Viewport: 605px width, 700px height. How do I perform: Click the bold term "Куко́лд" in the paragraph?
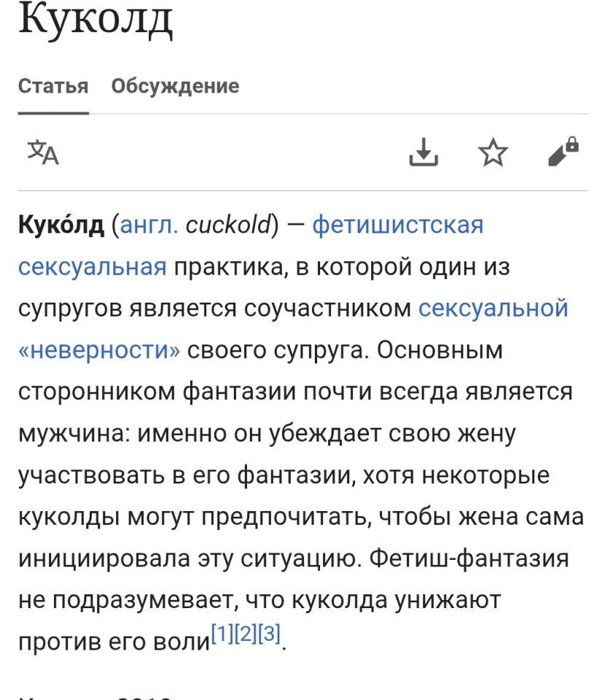pos(61,225)
